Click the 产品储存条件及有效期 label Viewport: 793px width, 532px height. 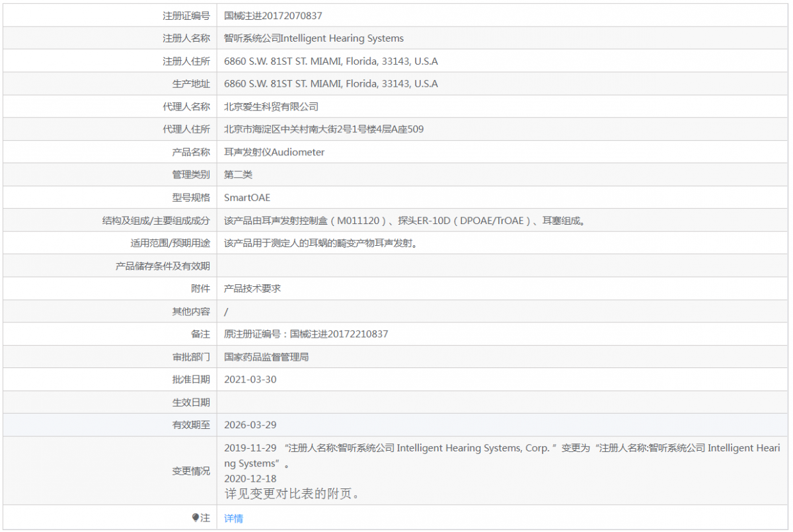163,266
